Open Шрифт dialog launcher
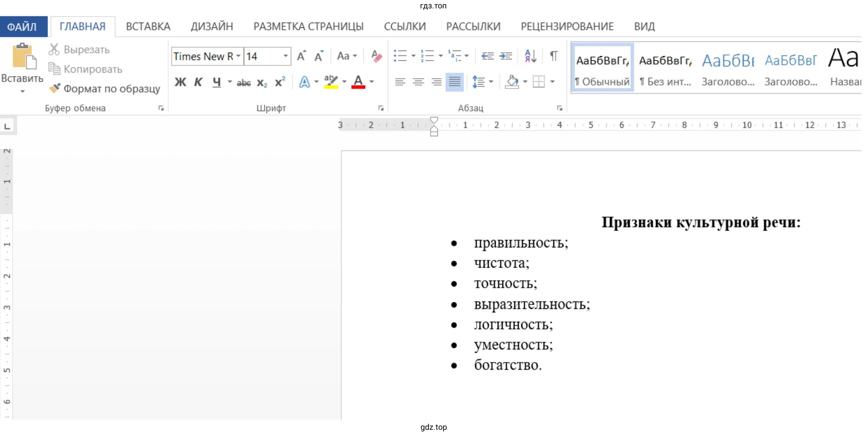 pos(381,108)
